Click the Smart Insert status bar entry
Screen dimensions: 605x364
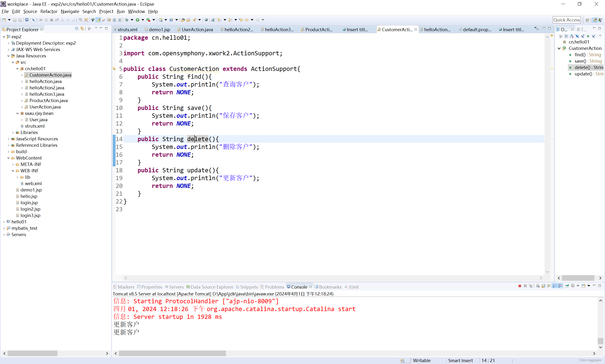460,360
